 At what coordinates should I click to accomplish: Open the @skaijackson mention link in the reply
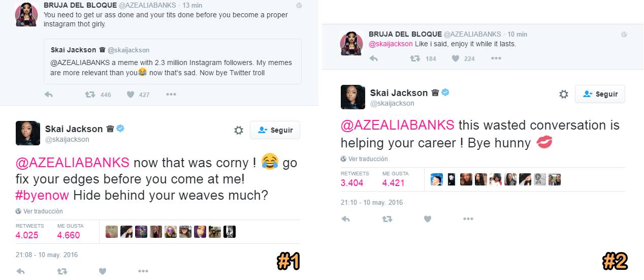(x=391, y=44)
